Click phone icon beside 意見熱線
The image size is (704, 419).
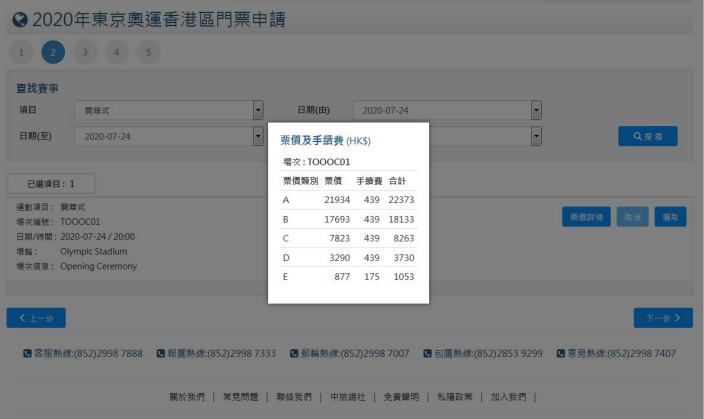561,353
